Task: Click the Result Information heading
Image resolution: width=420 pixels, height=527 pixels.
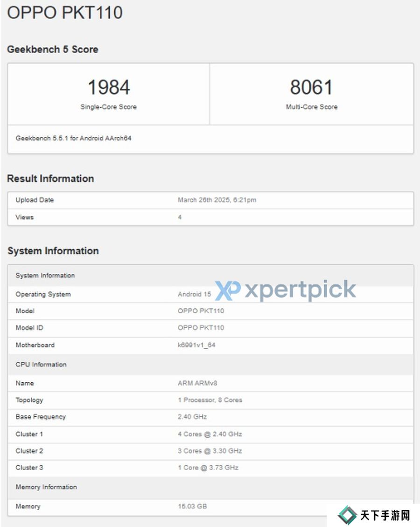Action: [50, 179]
